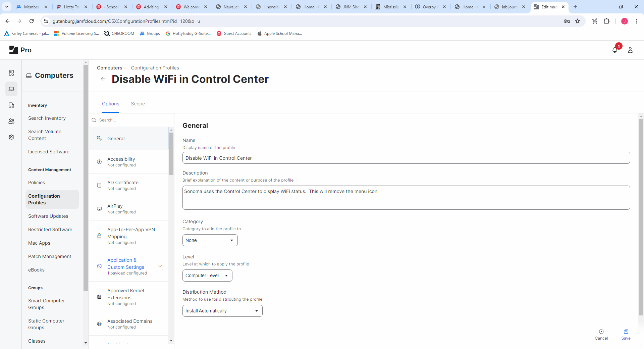Viewport: 644px width, 349px height.
Task: Open Software Updates in the sidebar
Action: tap(48, 216)
